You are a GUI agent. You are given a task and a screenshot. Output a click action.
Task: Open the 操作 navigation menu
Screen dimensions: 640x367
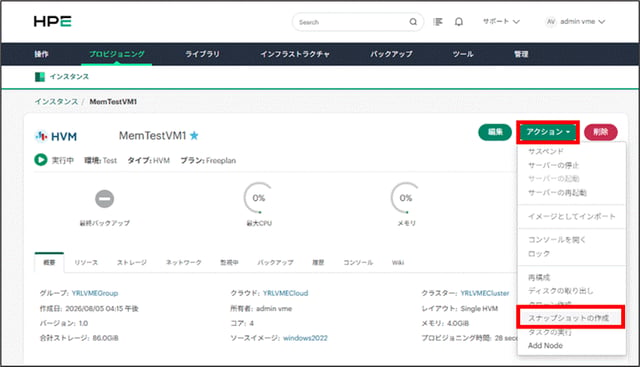coord(41,54)
